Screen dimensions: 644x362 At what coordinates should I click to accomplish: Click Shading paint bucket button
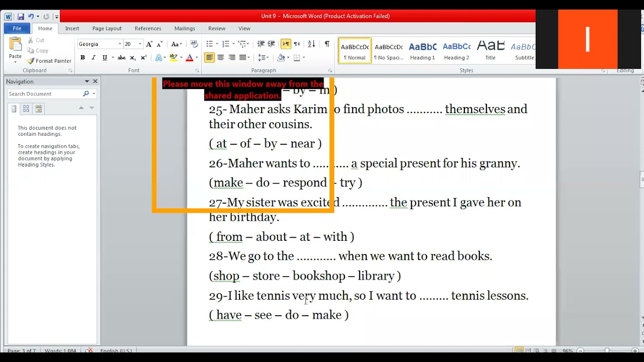point(281,58)
